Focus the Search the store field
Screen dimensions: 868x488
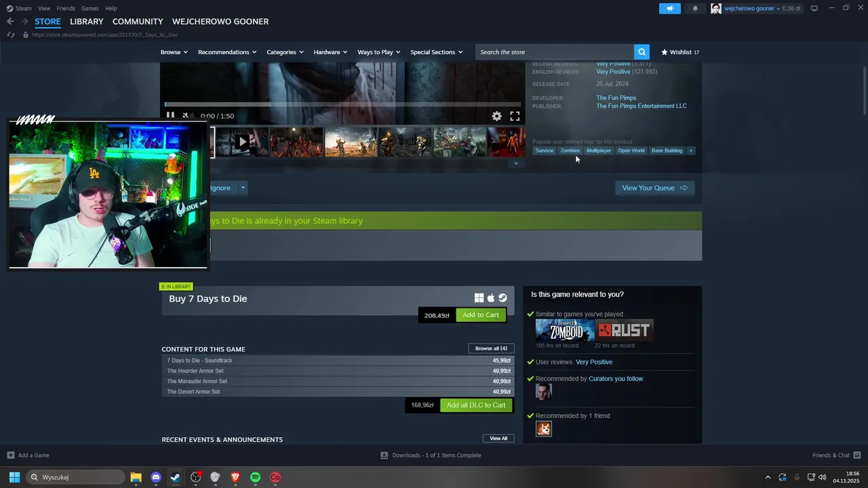pos(555,52)
